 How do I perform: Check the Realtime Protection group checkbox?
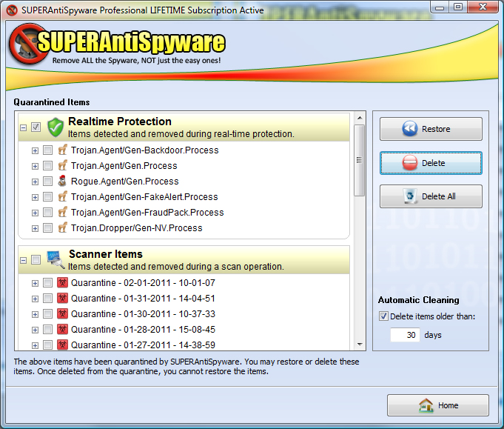[x=36, y=127]
